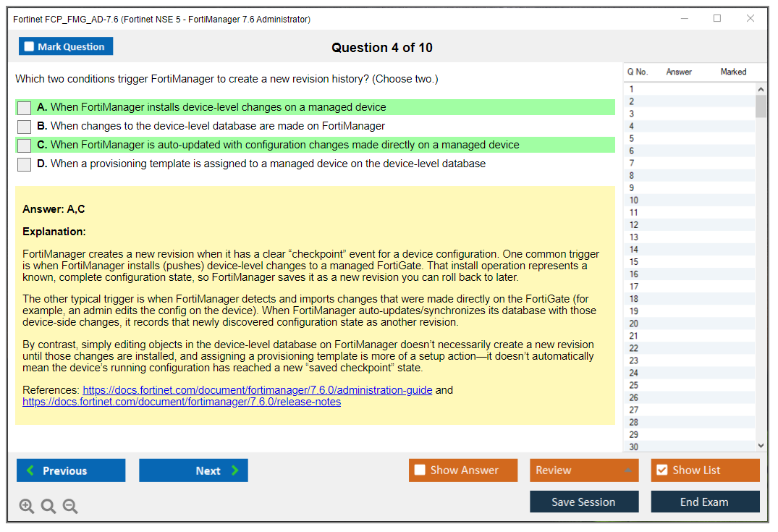Advance with the Next button
Viewport: 778px width, 532px height.
[193, 470]
